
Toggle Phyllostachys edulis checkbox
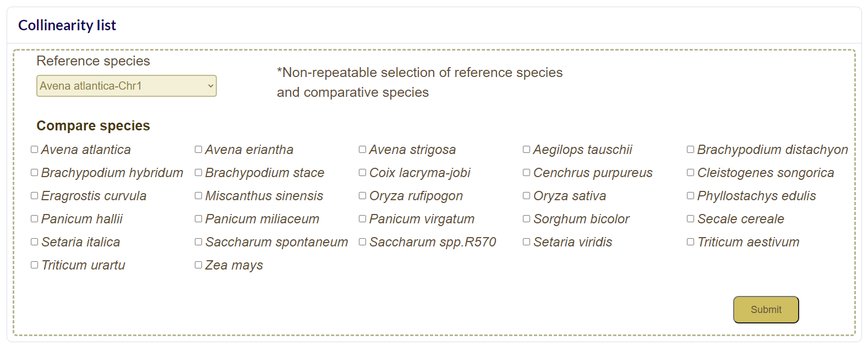[691, 196]
